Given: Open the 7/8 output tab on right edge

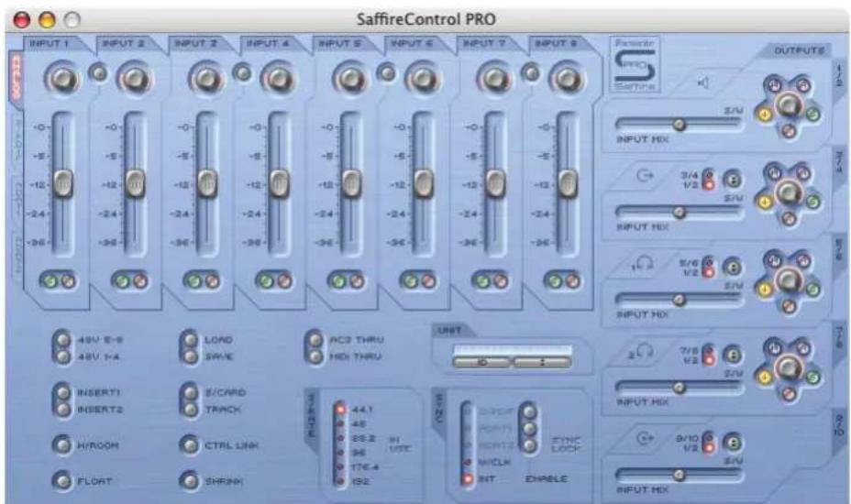Looking at the screenshot, I should [840, 336].
